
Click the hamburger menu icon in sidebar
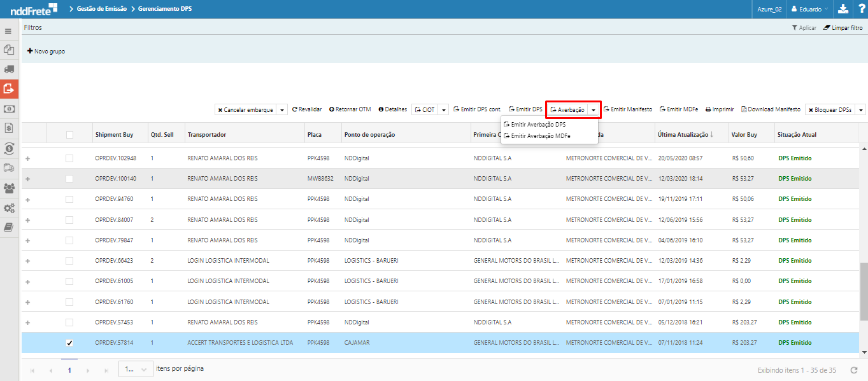pyautogui.click(x=8, y=31)
